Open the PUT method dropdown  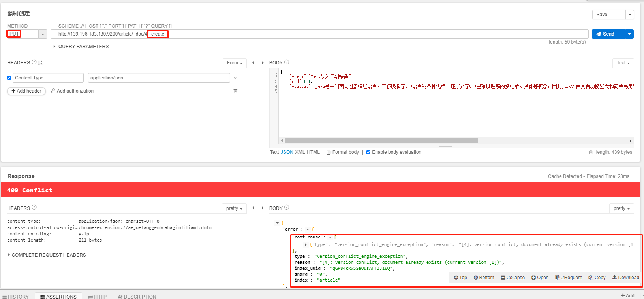coord(43,34)
